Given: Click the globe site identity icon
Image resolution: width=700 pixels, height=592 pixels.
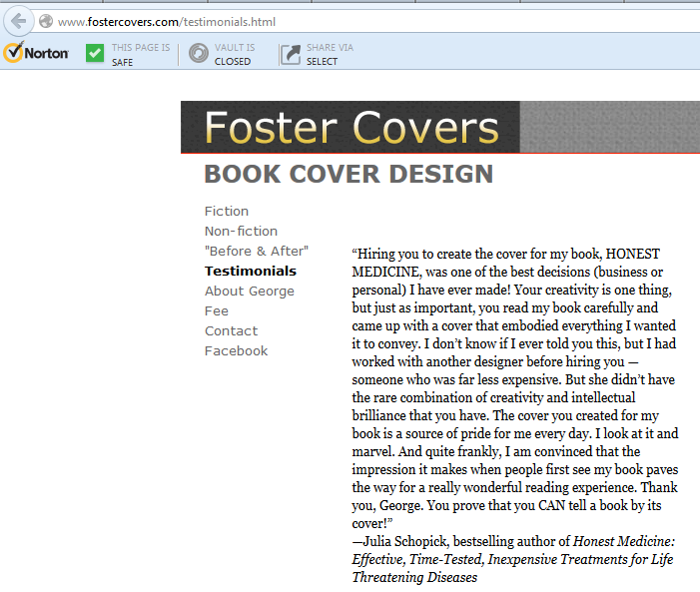Looking at the screenshot, I should click(46, 21).
